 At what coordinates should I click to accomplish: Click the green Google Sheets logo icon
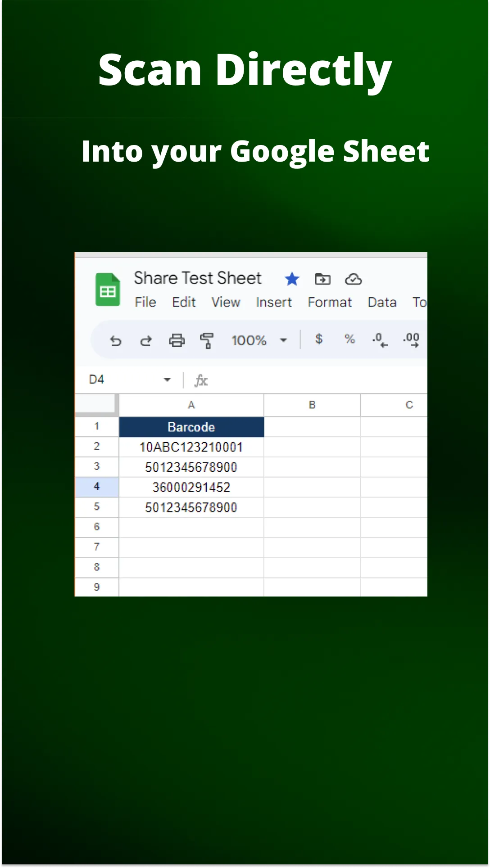(x=108, y=290)
